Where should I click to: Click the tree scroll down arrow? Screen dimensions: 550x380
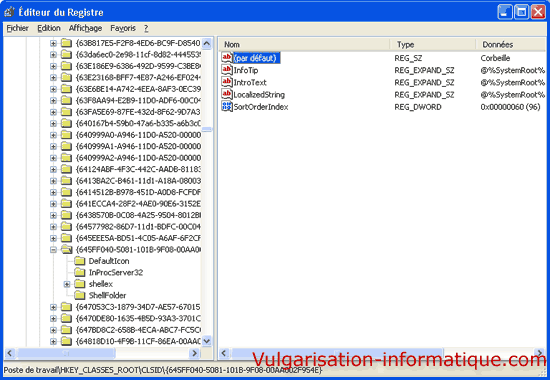[207, 341]
